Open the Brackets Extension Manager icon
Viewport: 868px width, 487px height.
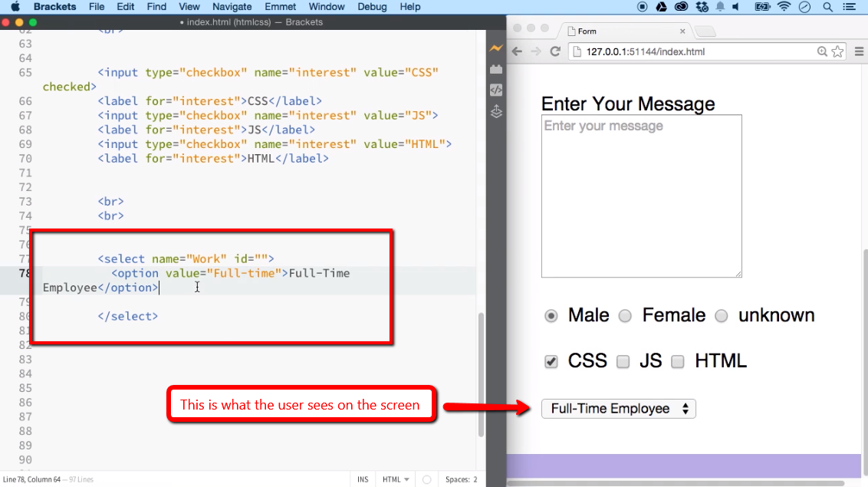(x=495, y=69)
